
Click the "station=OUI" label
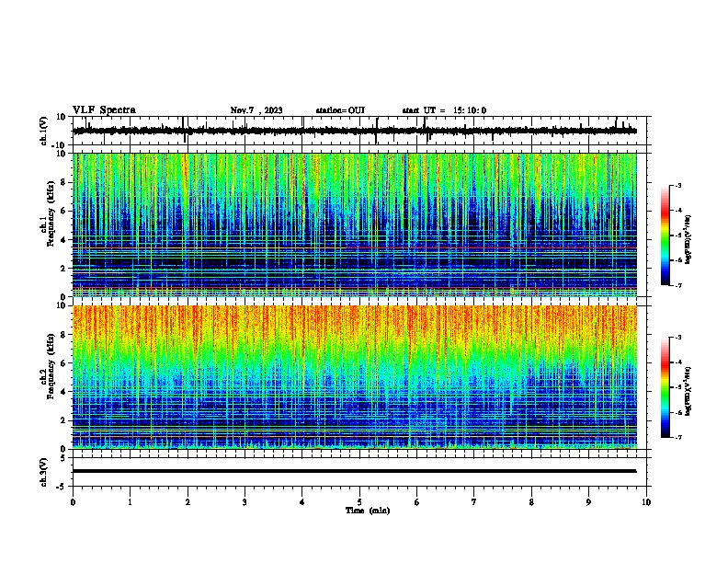coord(340,110)
